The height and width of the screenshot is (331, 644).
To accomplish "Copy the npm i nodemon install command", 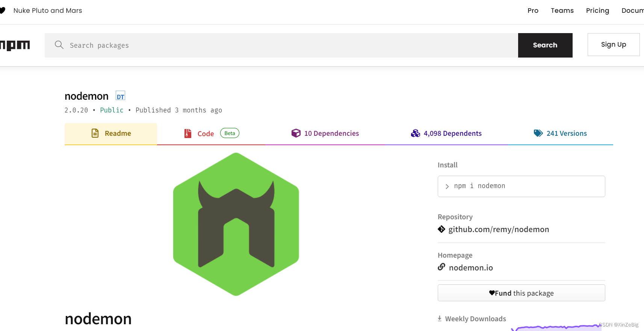I will [x=522, y=186].
